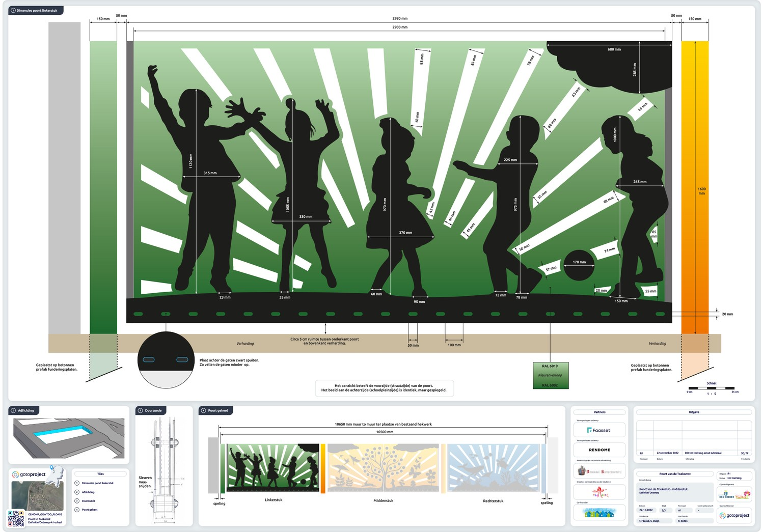Click the date field showing 22-11-2022
Viewport: 764px width, 532px height.
point(646,510)
